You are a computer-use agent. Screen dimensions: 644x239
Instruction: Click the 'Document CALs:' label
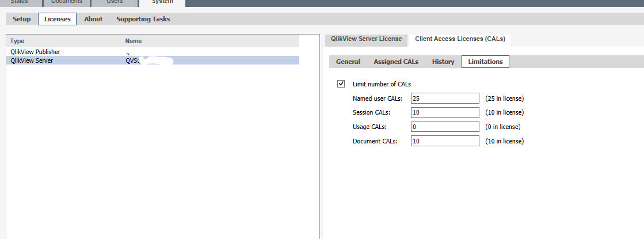tap(375, 141)
